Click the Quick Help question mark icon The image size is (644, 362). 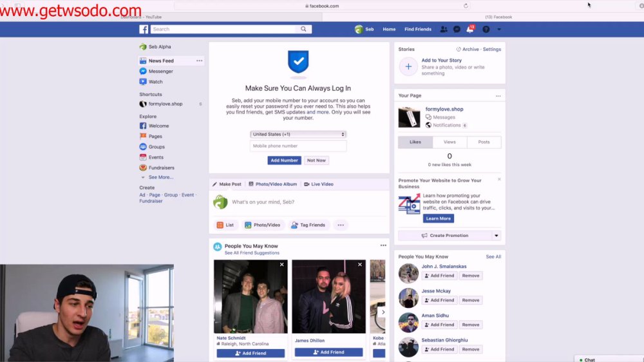486,29
